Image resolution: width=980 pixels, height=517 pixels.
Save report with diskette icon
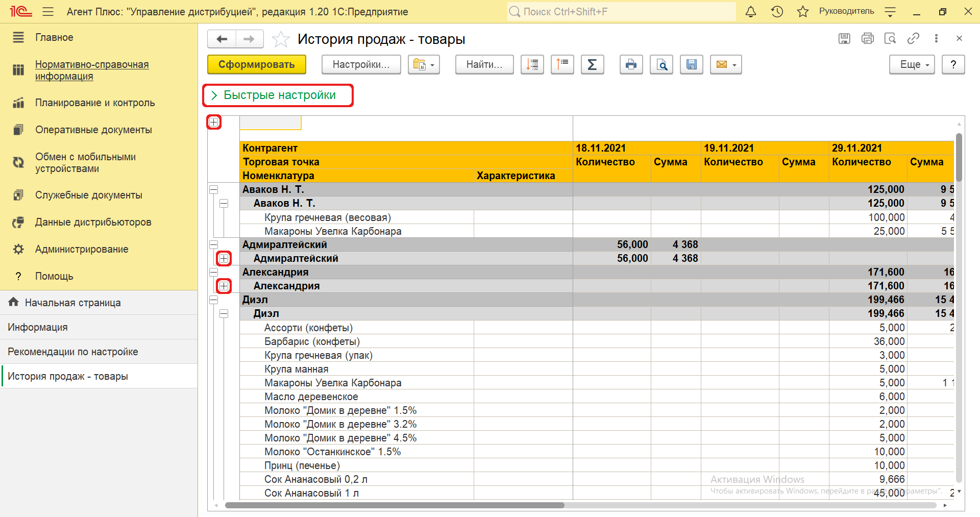tap(692, 64)
